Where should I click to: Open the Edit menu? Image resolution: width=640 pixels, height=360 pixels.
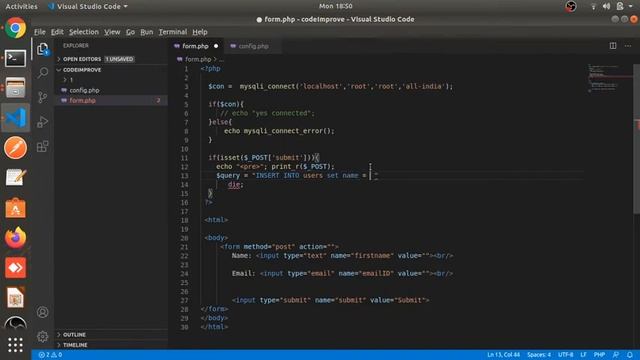57,32
